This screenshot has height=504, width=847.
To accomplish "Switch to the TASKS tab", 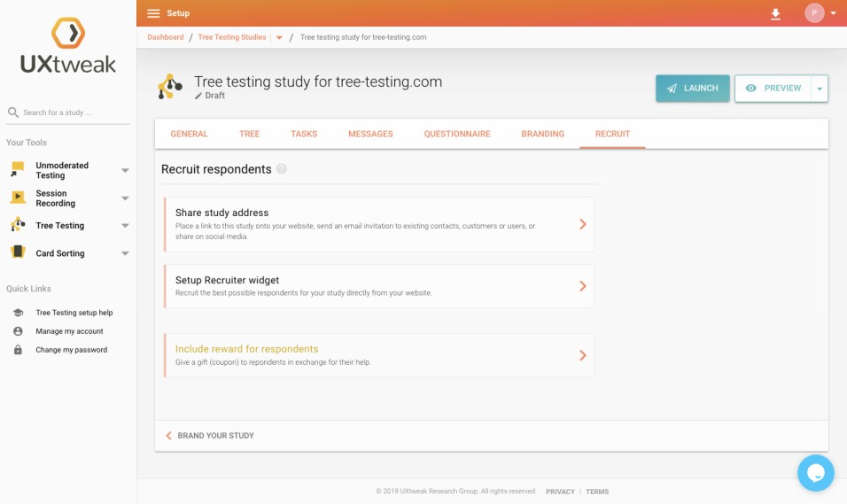I will click(304, 134).
